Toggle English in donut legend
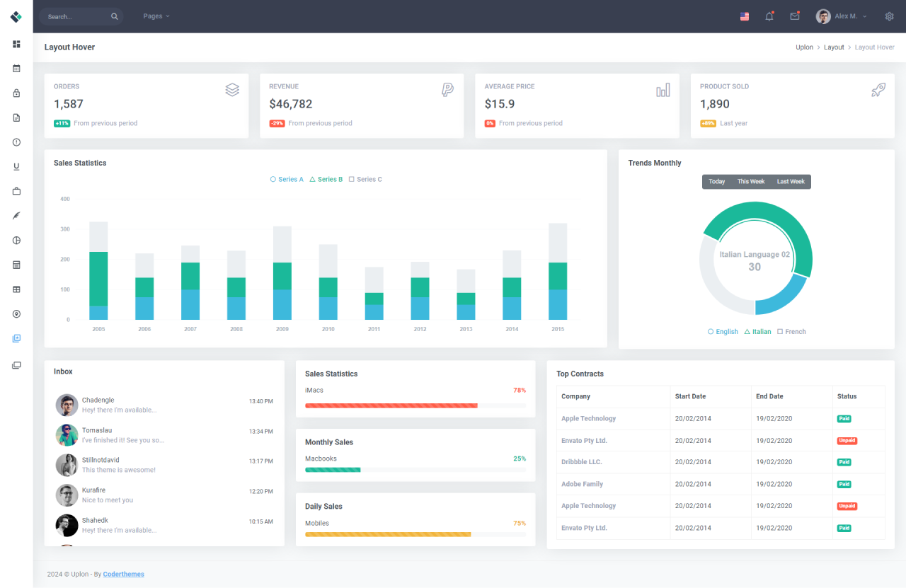Image resolution: width=906 pixels, height=588 pixels. pos(723,332)
